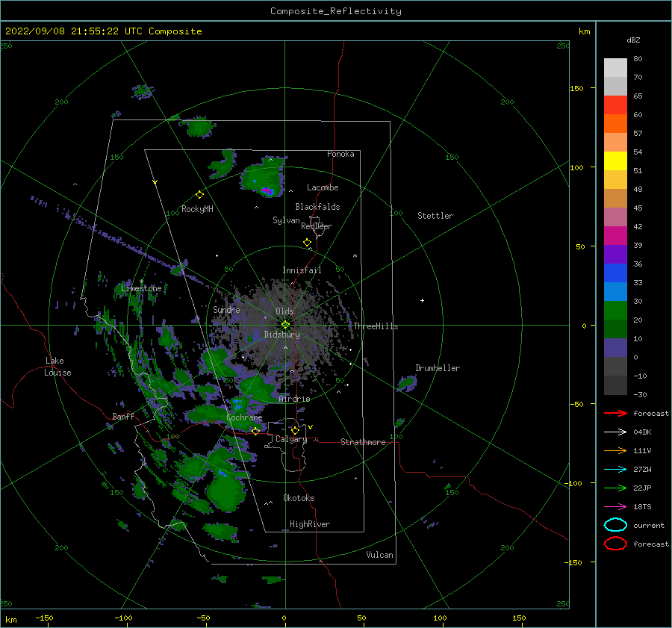Click the Drumheller label on the map
Image resolution: width=672 pixels, height=628 pixels.
[x=438, y=368]
